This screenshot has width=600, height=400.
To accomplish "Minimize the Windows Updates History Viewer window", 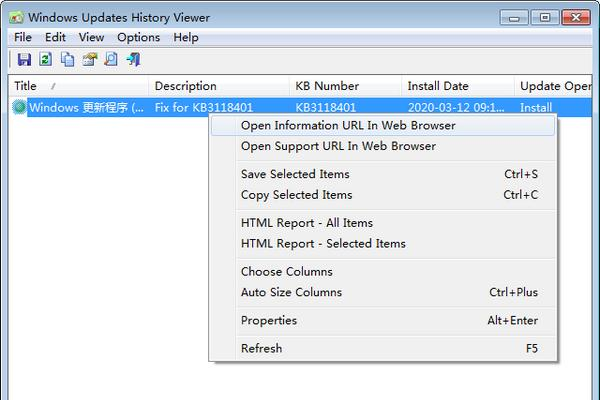I will [x=514, y=18].
